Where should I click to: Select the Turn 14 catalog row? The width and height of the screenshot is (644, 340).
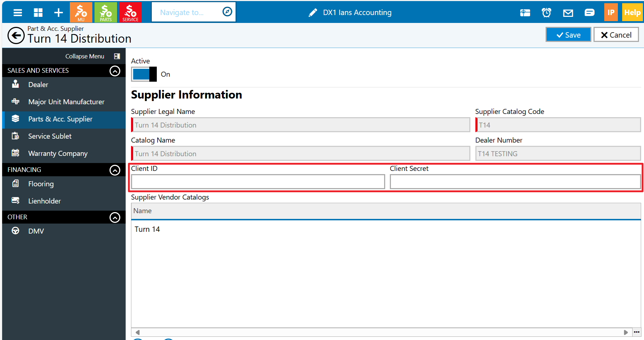[386, 229]
